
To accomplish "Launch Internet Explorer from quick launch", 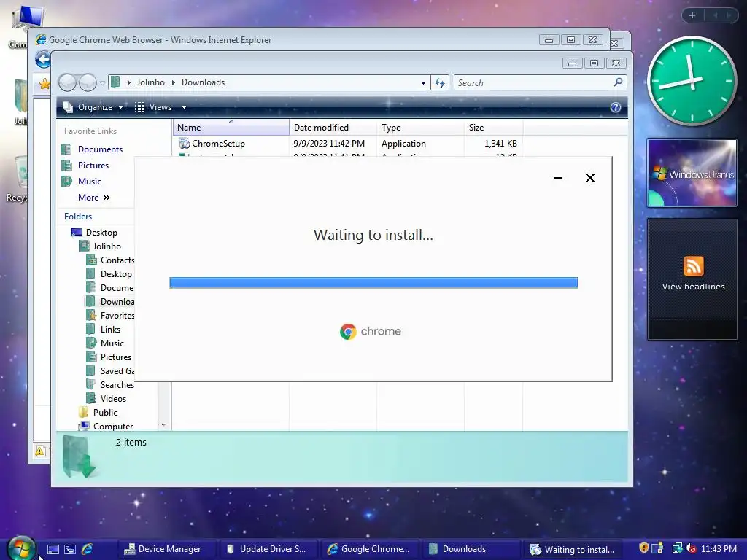I will coord(88,549).
